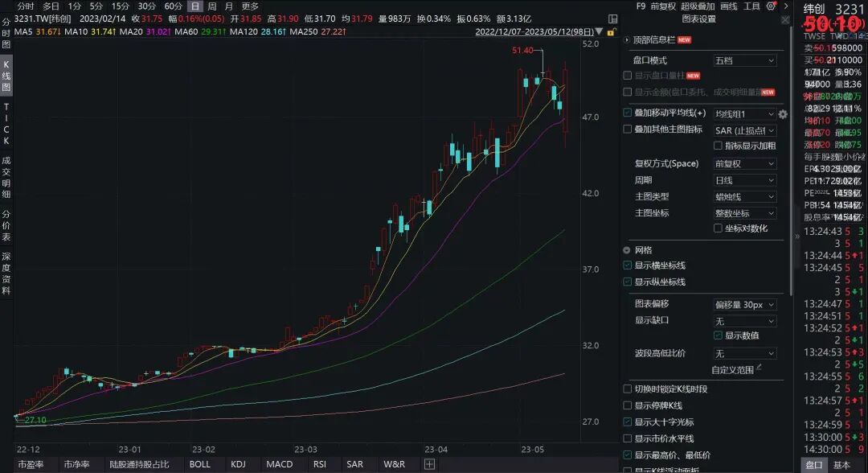Add indicator with the plus icon after W&R
This screenshot has height=473, width=868.
429,464
